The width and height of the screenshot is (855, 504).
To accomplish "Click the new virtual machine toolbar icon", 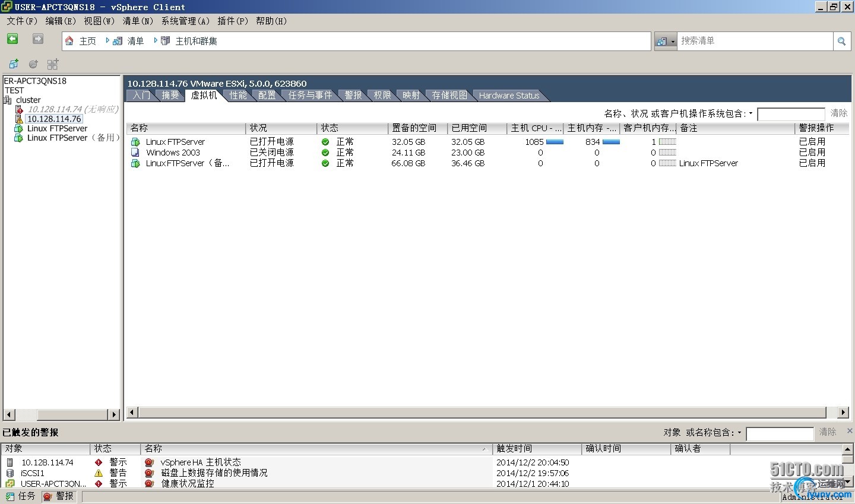I will tap(14, 64).
